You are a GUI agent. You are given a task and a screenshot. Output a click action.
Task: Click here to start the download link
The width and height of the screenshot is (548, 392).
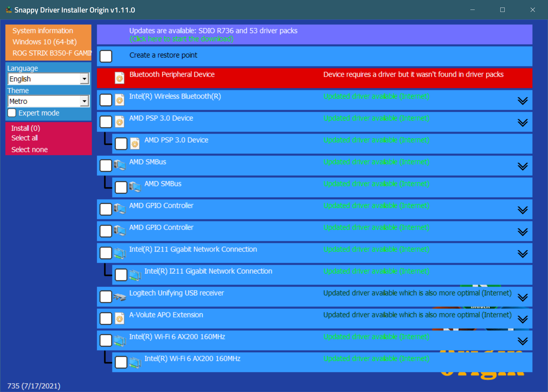pyautogui.click(x=181, y=39)
